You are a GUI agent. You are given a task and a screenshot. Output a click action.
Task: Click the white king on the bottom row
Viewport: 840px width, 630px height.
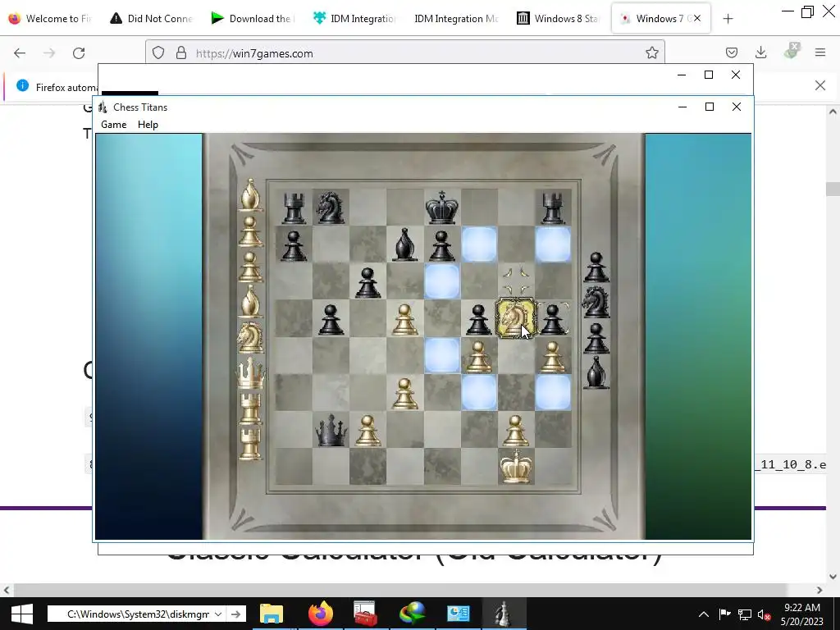515,466
